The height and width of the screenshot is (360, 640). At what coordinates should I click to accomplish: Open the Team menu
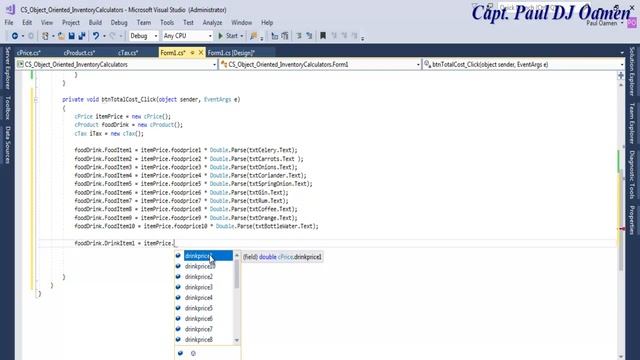coord(144,23)
